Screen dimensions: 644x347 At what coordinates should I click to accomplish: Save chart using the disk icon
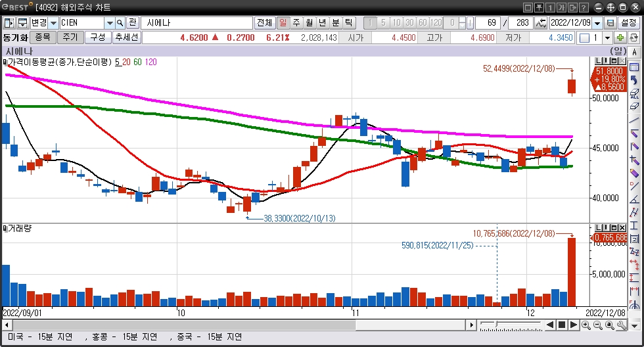610,22
